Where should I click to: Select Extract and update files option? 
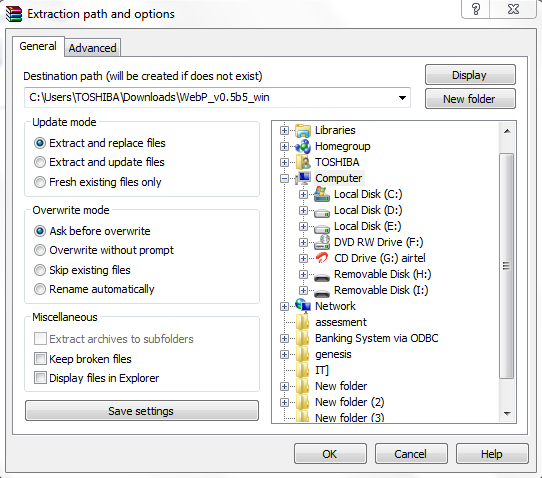40,162
